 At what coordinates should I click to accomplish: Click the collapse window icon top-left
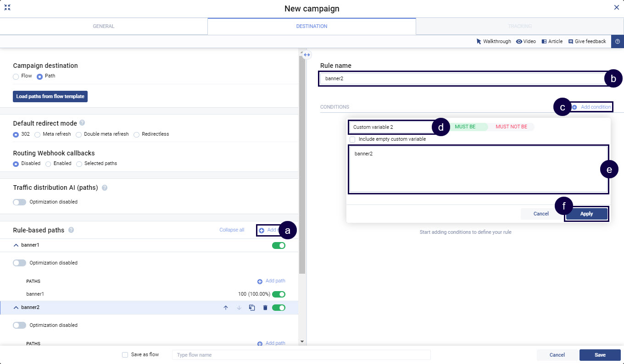point(7,7)
